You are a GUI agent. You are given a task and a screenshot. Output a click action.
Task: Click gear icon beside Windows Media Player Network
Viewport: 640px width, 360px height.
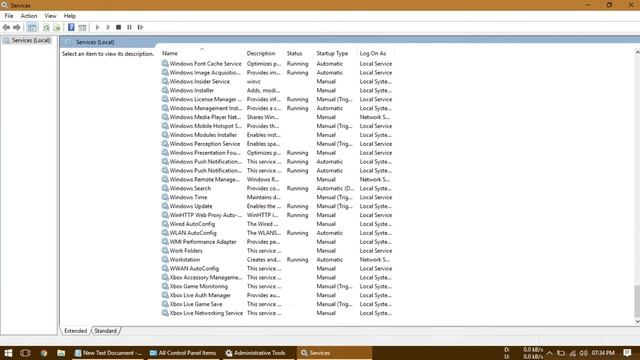pyautogui.click(x=165, y=117)
